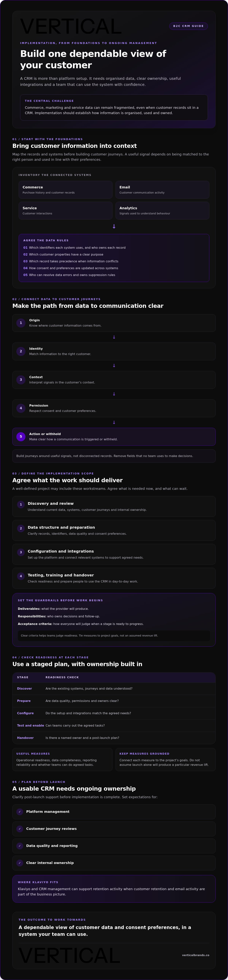Click the READINESS CHECK column header
Screen dimensions: 228x980
pos(62,677)
